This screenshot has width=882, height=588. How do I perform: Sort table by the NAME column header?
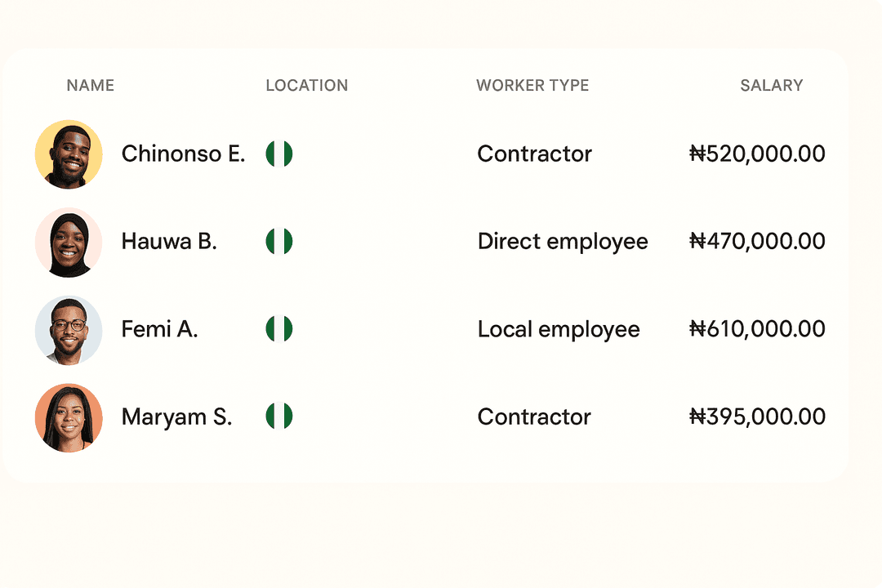(91, 86)
